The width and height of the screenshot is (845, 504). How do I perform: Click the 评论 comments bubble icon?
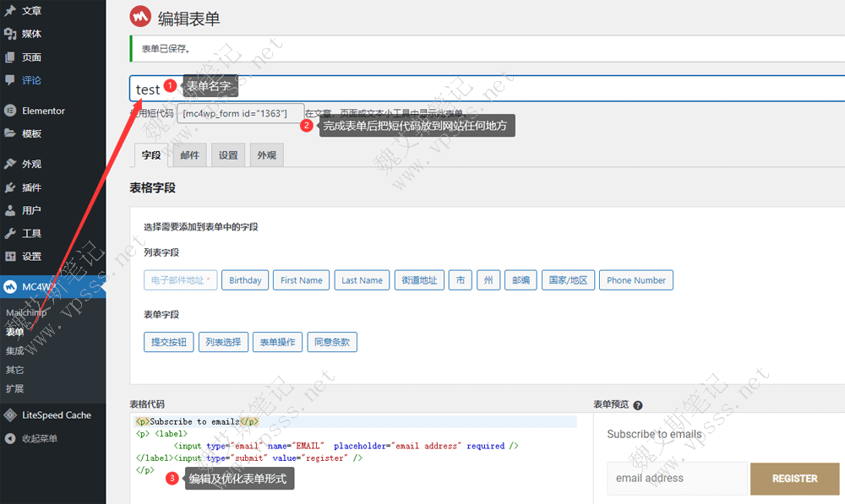[10, 80]
